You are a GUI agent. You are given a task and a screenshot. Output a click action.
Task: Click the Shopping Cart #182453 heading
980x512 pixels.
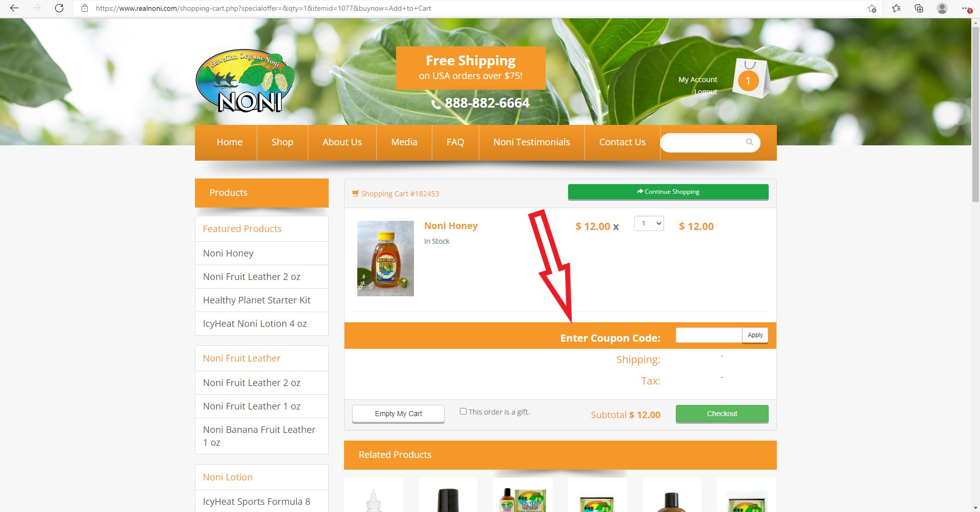click(396, 194)
